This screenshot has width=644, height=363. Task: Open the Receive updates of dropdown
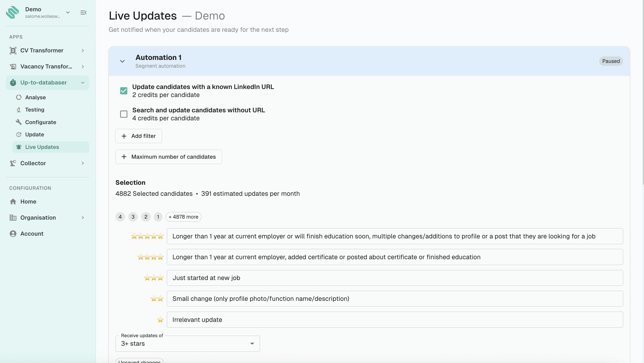pyautogui.click(x=187, y=343)
